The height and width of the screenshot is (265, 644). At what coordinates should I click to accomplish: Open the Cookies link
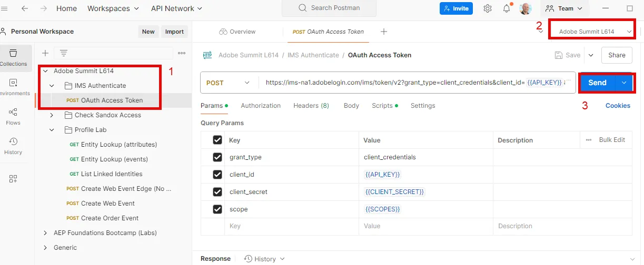pos(618,106)
